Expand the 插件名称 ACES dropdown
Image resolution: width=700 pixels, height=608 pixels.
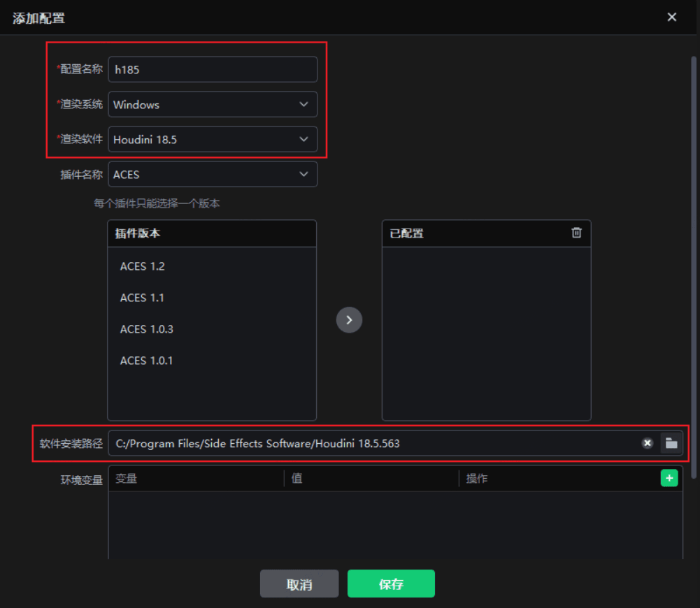coord(213,175)
